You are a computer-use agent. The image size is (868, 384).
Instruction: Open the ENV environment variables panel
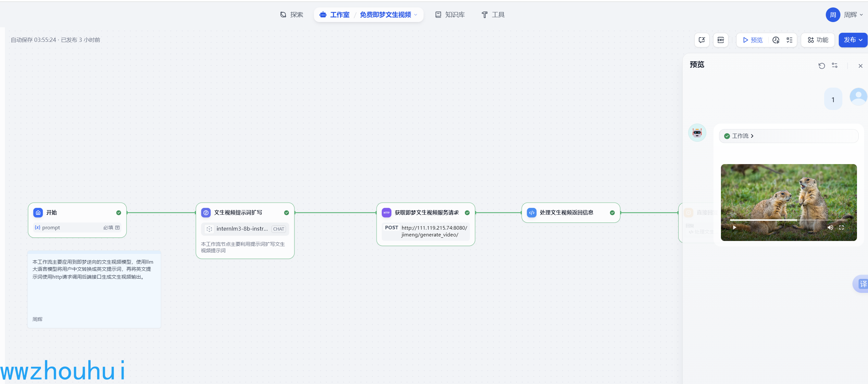[x=720, y=40]
